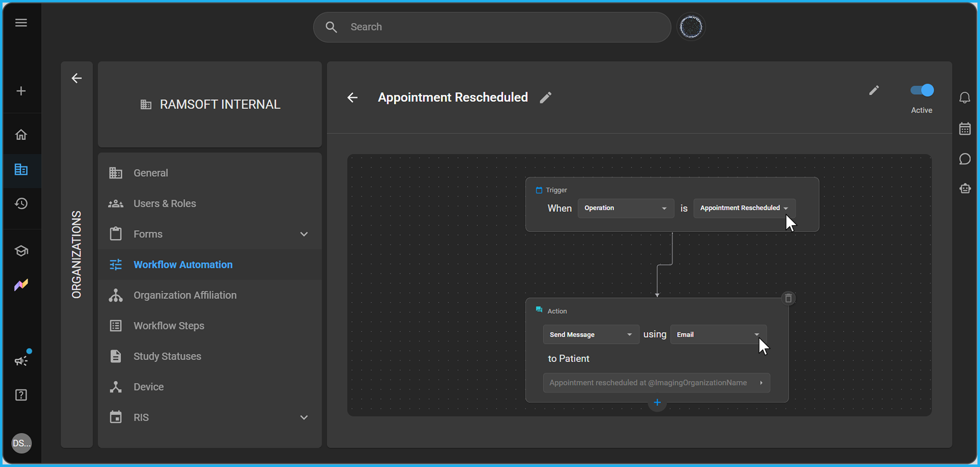The height and width of the screenshot is (467, 980).
Task: Click the colorful analytics chart icon
Action: point(21,285)
